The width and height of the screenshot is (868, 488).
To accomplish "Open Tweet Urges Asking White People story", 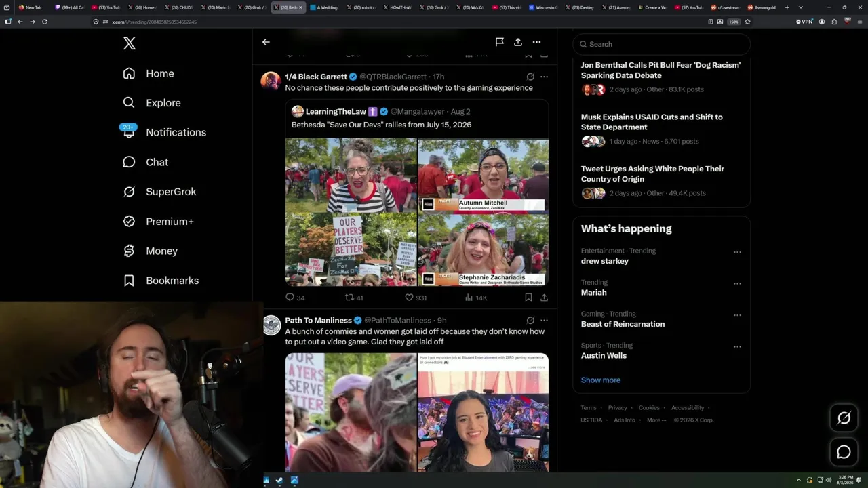I will click(x=661, y=180).
